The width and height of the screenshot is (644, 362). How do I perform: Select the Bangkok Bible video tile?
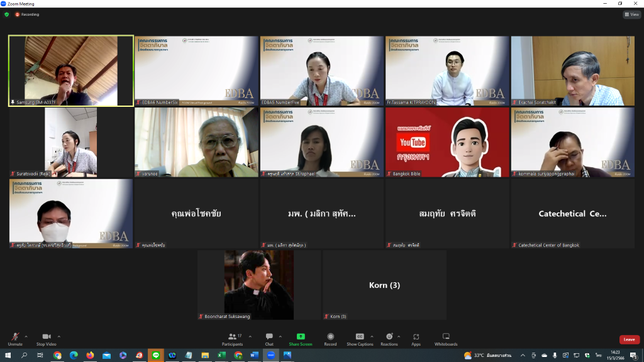click(447, 142)
